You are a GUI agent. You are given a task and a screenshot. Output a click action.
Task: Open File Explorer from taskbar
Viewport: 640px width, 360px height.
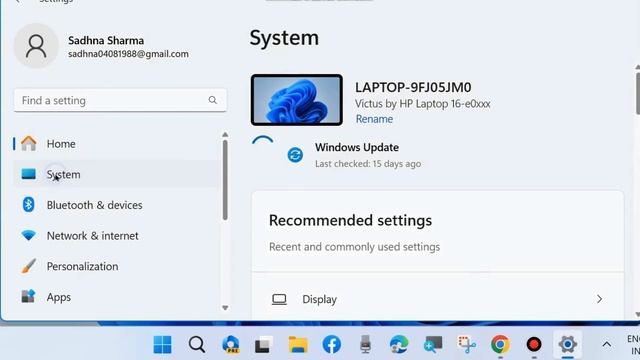(x=298, y=344)
